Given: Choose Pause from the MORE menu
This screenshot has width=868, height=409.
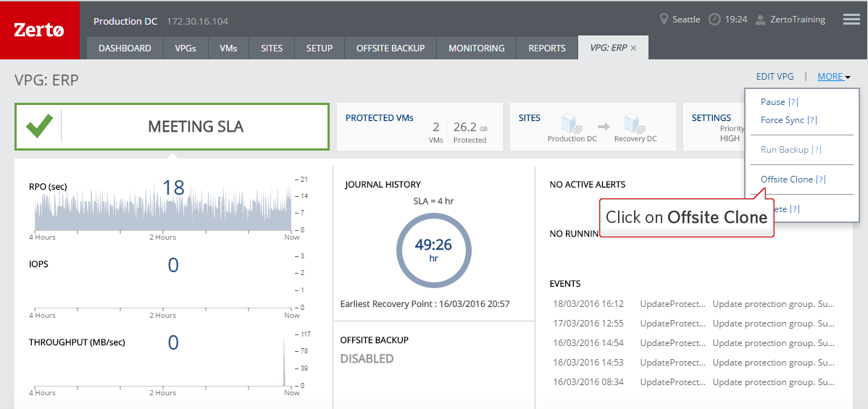Looking at the screenshot, I should 773,102.
